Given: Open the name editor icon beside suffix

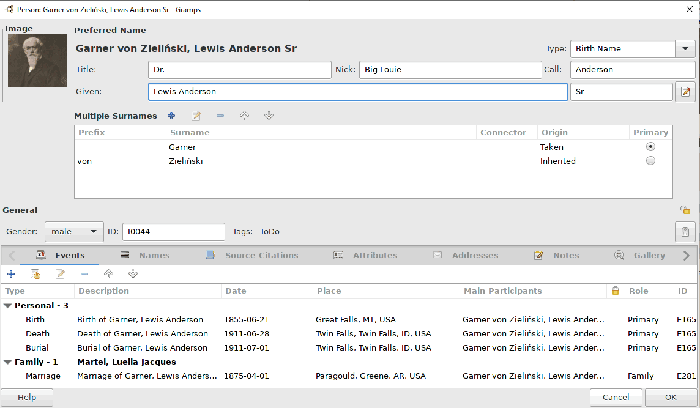Looking at the screenshot, I should tap(685, 92).
